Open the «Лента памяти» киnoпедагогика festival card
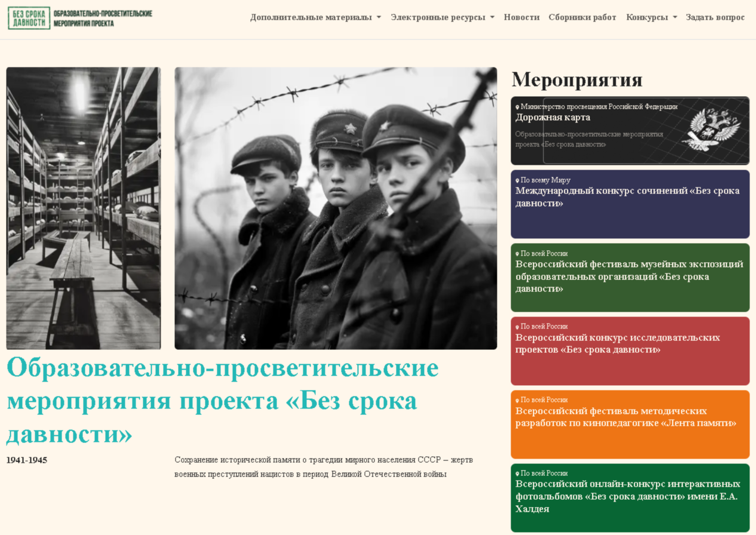 point(630,425)
